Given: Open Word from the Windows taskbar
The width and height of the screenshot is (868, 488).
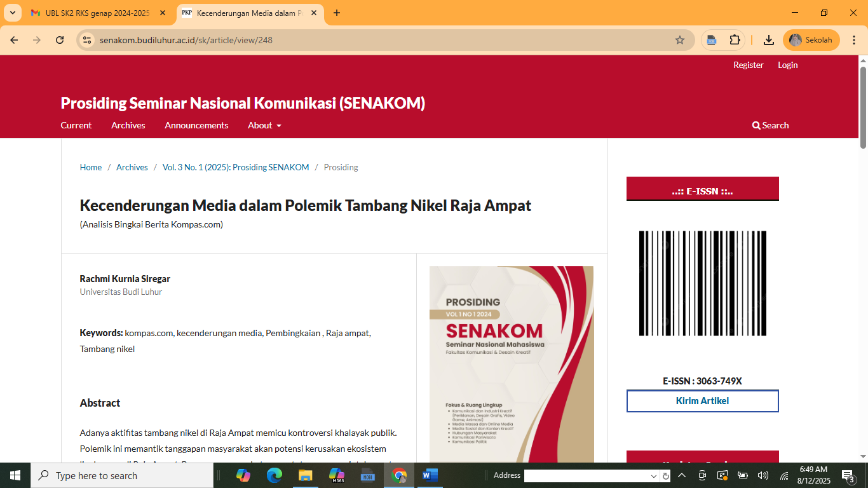Looking at the screenshot, I should pos(430,475).
